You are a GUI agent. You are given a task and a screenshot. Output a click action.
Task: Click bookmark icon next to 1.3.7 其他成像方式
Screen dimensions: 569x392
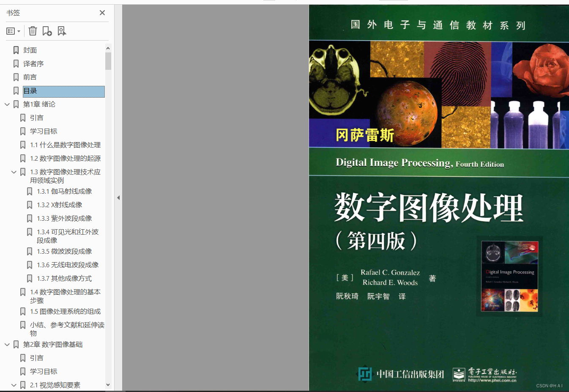[x=30, y=279]
